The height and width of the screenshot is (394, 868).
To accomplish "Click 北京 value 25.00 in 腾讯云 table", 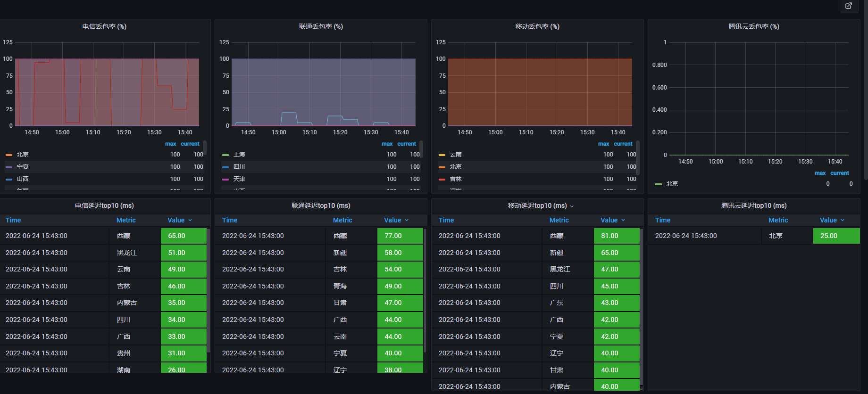I will 836,236.
